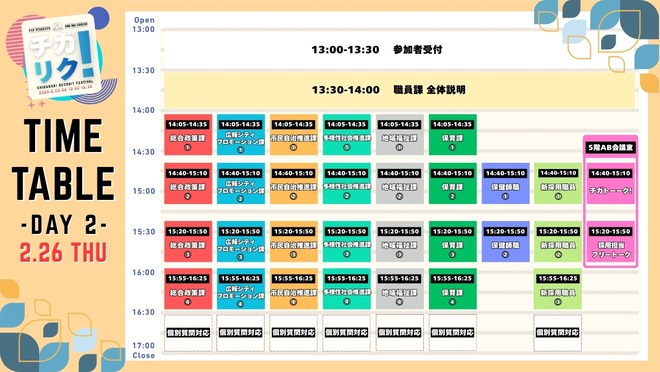The height and width of the screenshot is (372, 660).
Task: Click 個別質問対応 box under 市民自治推進課 ④
Action: pyautogui.click(x=294, y=333)
